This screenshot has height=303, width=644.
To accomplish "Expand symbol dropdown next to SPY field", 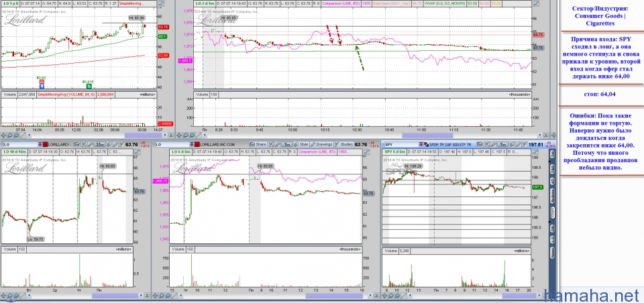I will pos(421,144).
